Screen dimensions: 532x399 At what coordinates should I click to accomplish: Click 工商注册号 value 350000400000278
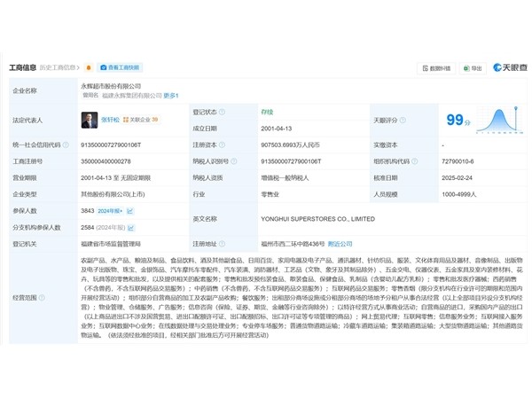click(x=106, y=161)
